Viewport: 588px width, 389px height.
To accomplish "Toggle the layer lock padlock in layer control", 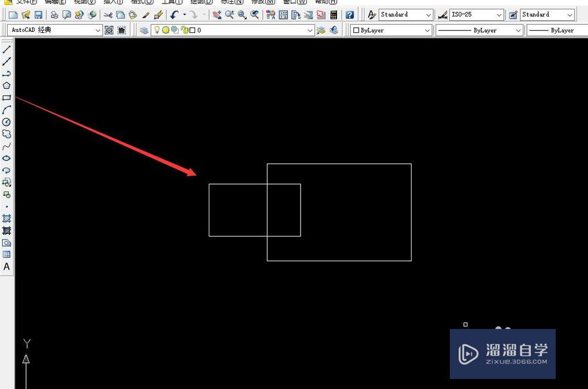I will (x=186, y=30).
